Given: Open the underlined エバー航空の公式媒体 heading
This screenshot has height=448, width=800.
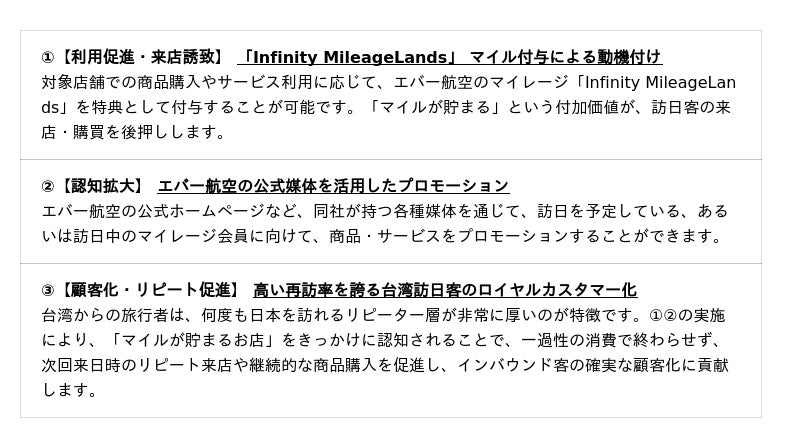Looking at the screenshot, I should tap(333, 186).
